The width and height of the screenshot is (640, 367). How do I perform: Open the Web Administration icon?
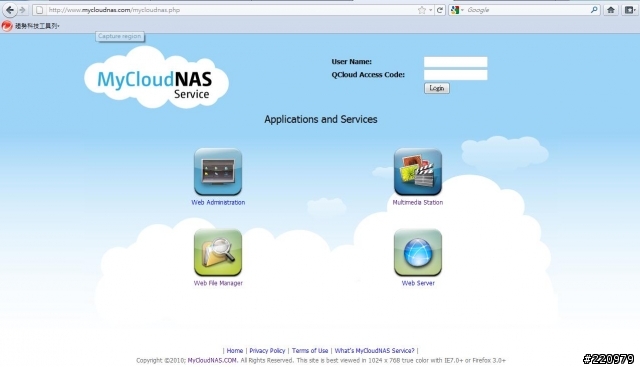pos(218,171)
